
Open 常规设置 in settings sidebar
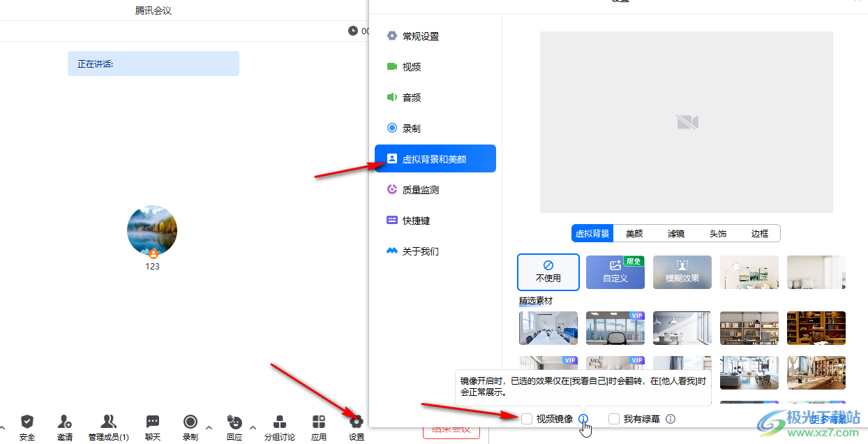pyautogui.click(x=435, y=36)
